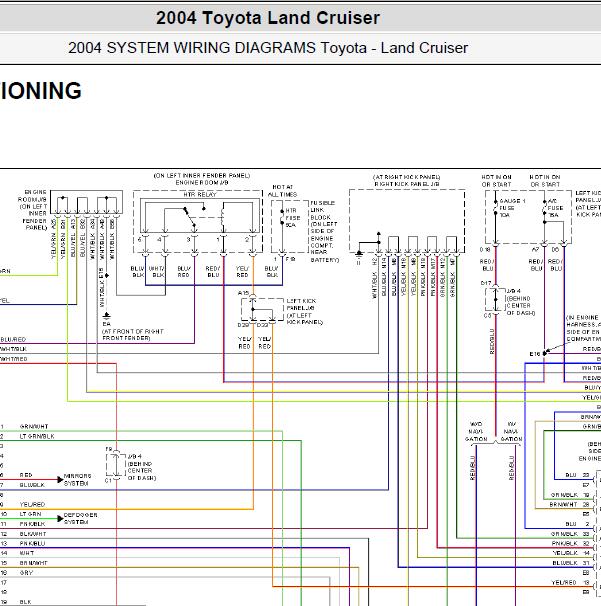The height and width of the screenshot is (606, 601).
Task: Click 'EA (AT FRONT OF RIGHT FRONT FENDER)' ground note
Action: pos(133,331)
